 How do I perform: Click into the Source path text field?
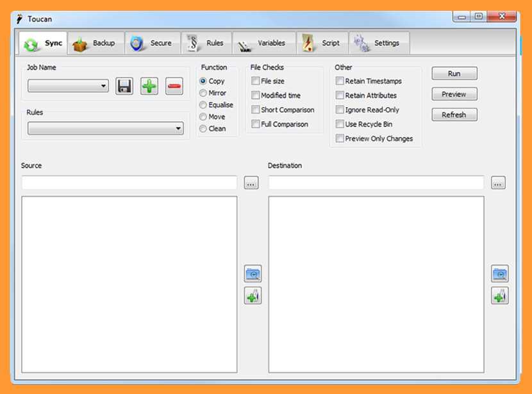tap(129, 183)
